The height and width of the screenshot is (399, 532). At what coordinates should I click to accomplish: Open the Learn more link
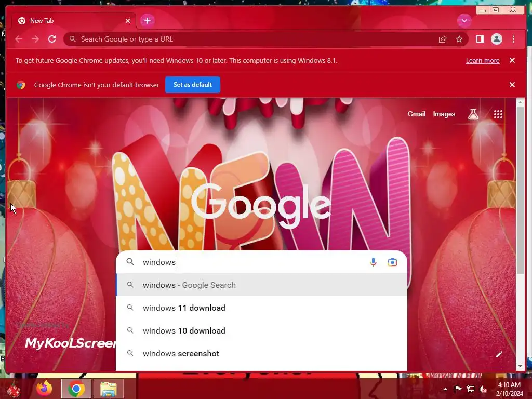point(483,60)
